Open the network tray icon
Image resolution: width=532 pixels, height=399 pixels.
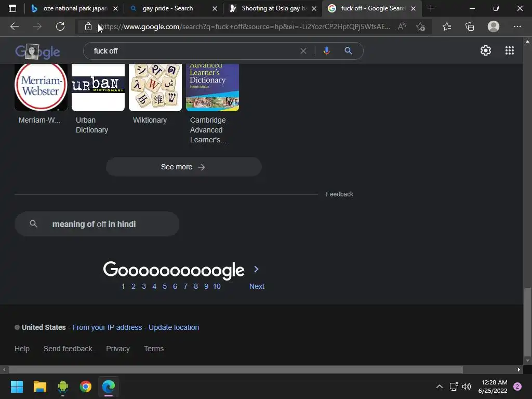pyautogui.click(x=454, y=387)
